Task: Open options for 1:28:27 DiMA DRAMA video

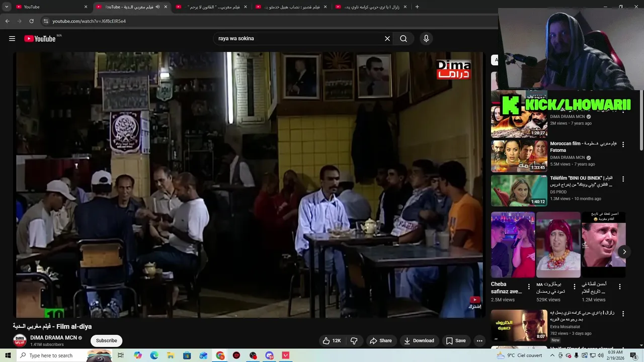Action: 623,111
